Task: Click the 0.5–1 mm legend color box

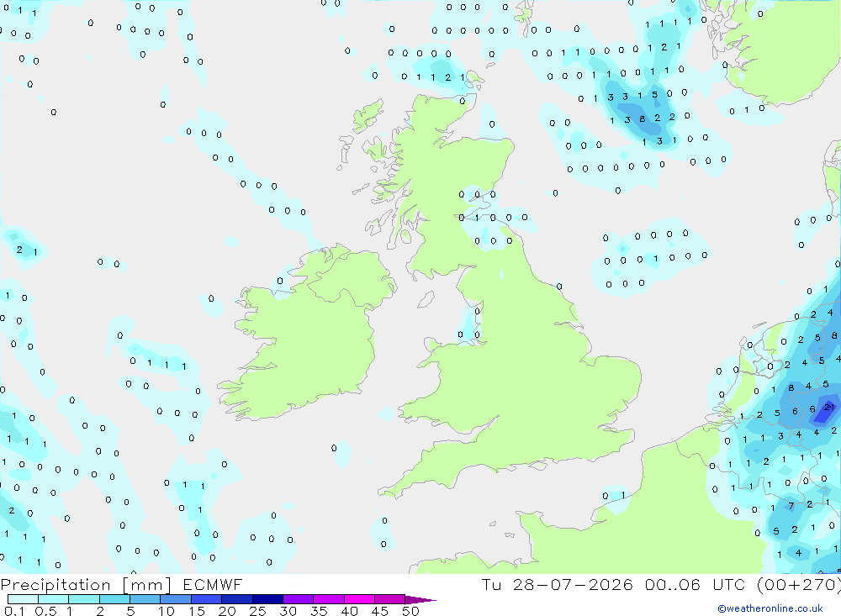Action: 53,599
